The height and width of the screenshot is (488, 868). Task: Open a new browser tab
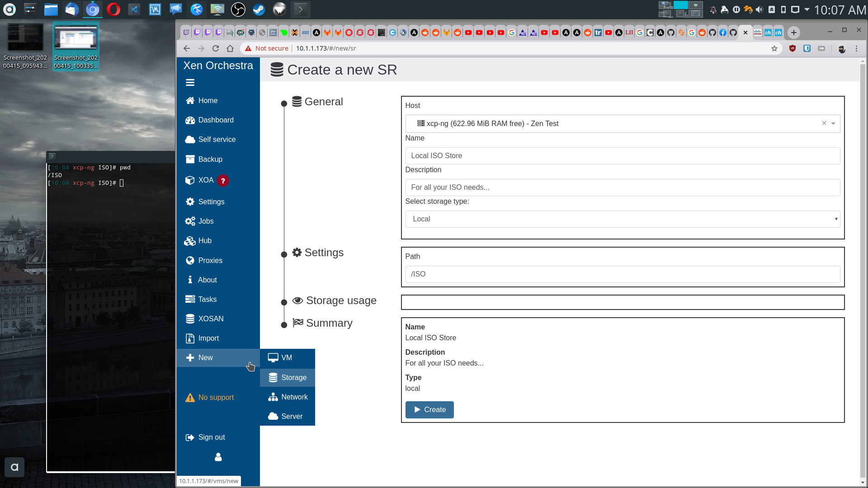(794, 33)
